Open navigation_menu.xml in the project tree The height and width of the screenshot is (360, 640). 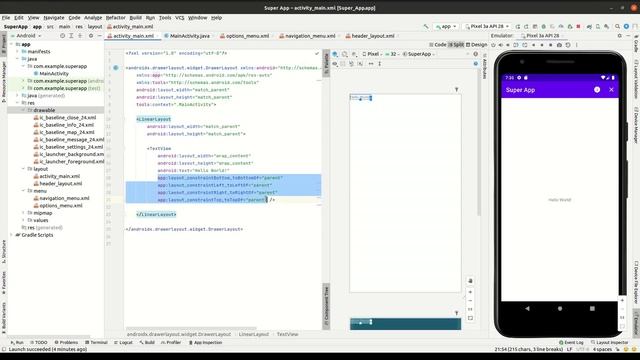coord(62,198)
